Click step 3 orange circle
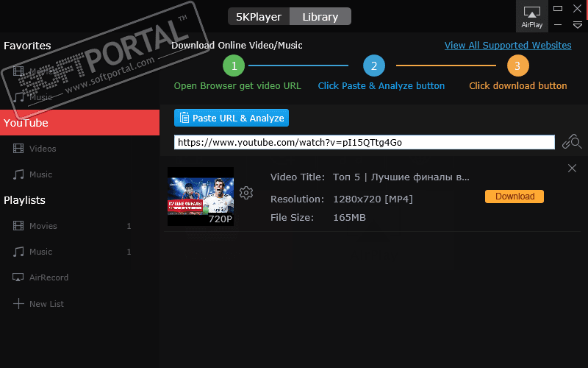This screenshot has width=588, height=368. click(518, 66)
